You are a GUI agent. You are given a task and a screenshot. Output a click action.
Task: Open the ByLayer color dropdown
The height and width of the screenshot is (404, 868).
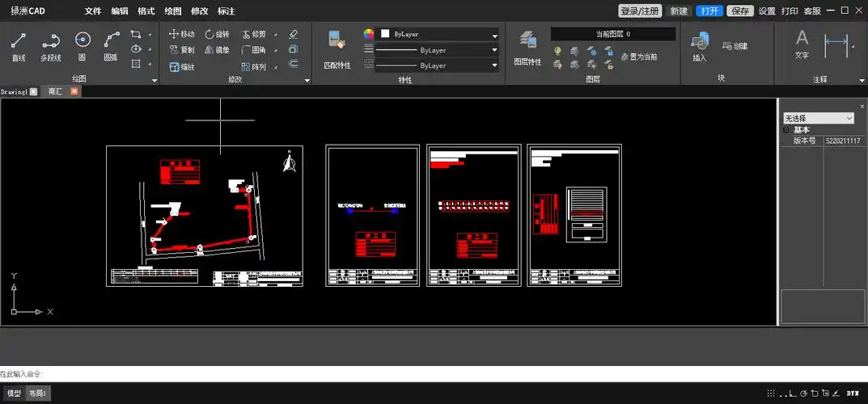pyautogui.click(x=494, y=35)
